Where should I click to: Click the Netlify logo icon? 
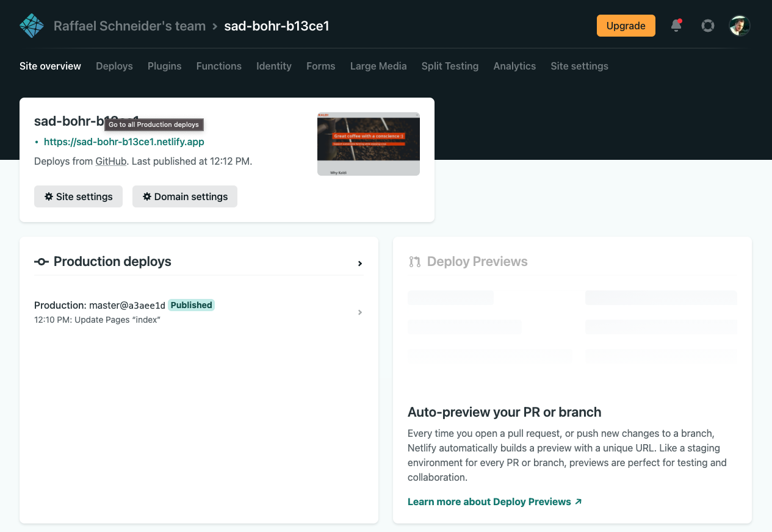pyautogui.click(x=31, y=25)
